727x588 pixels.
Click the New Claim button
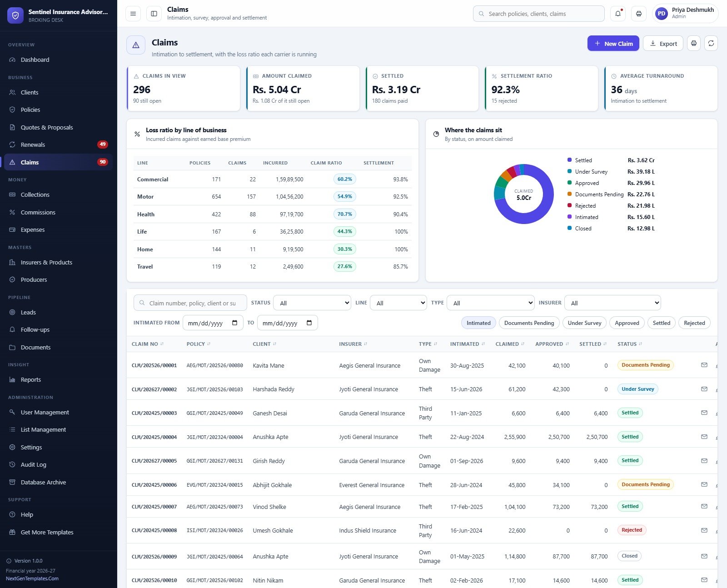(613, 43)
